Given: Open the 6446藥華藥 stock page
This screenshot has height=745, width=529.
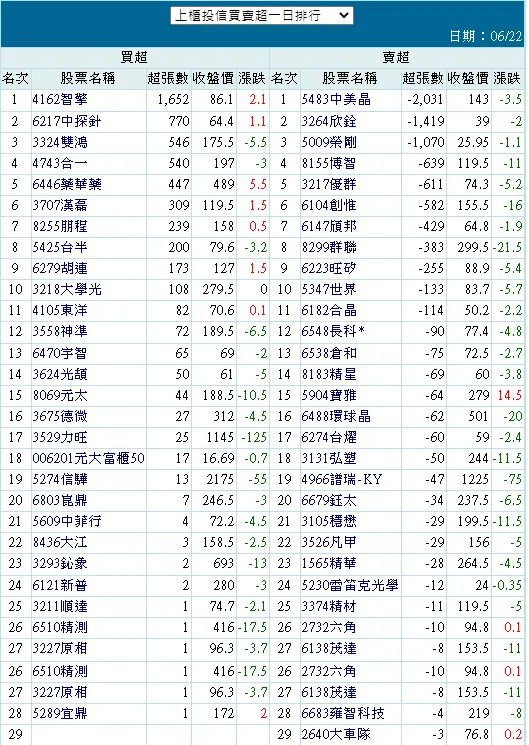Looking at the screenshot, I should pyautogui.click(x=67, y=184).
